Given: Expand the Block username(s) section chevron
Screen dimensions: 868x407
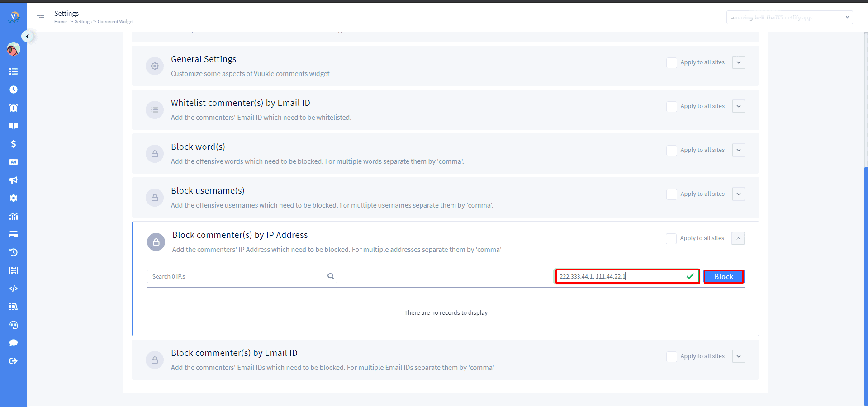Looking at the screenshot, I should [739, 194].
